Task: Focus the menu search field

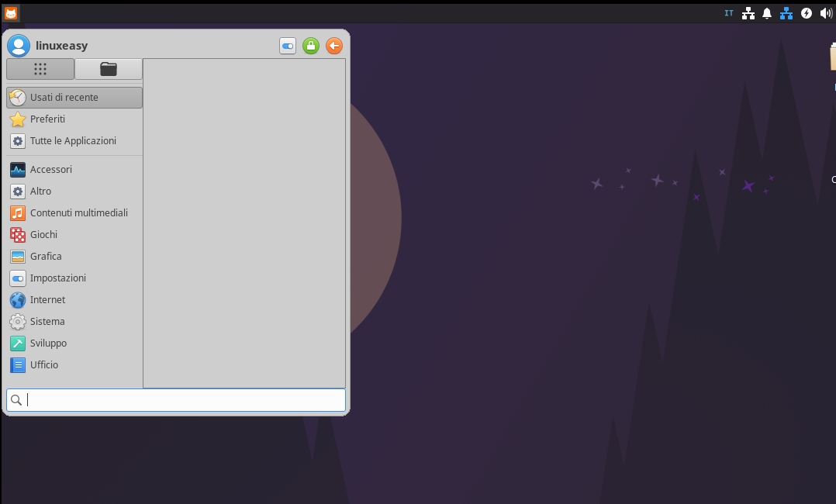Action: [x=176, y=400]
